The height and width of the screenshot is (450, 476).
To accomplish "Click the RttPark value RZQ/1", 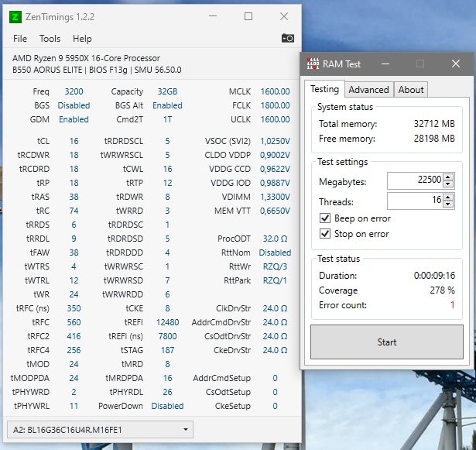I will (x=275, y=280).
